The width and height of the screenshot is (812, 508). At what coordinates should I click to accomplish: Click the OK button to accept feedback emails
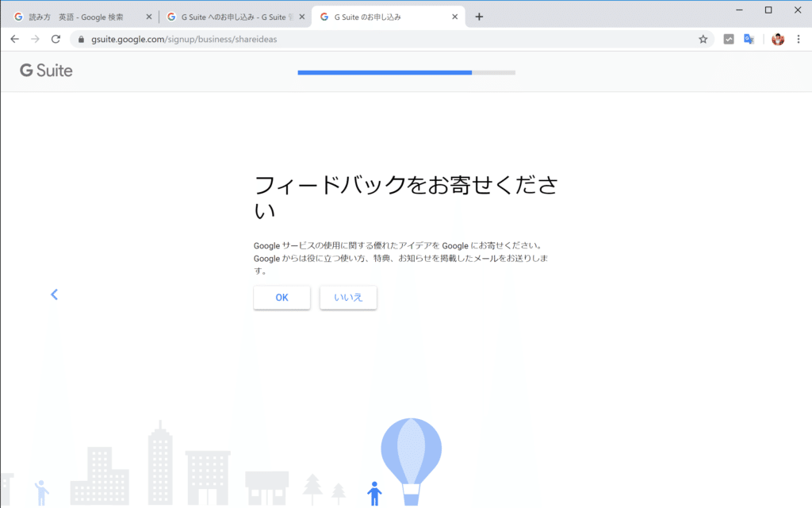click(x=282, y=298)
